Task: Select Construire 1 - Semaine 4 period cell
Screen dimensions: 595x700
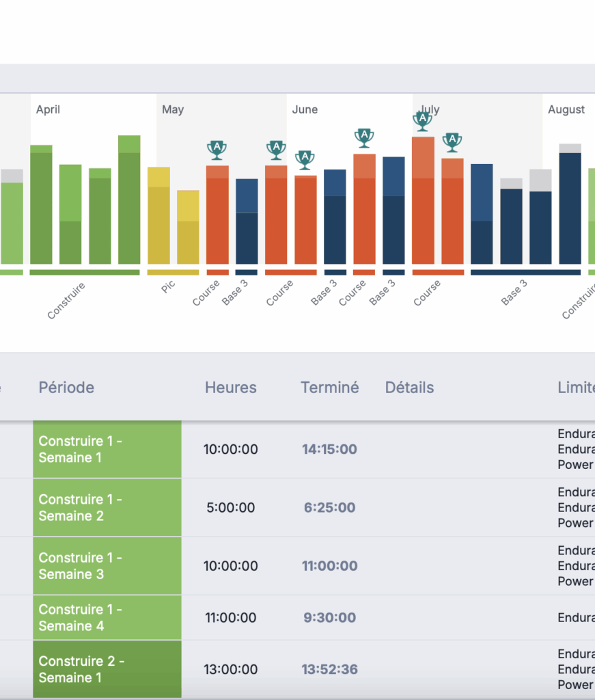Action: (x=107, y=617)
